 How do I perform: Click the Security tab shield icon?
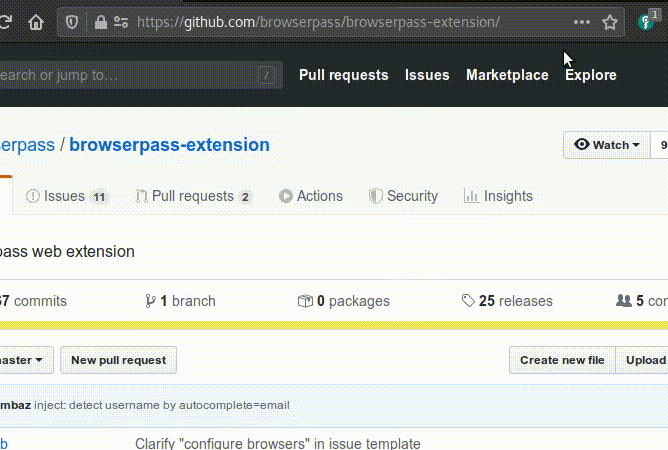pos(376,196)
